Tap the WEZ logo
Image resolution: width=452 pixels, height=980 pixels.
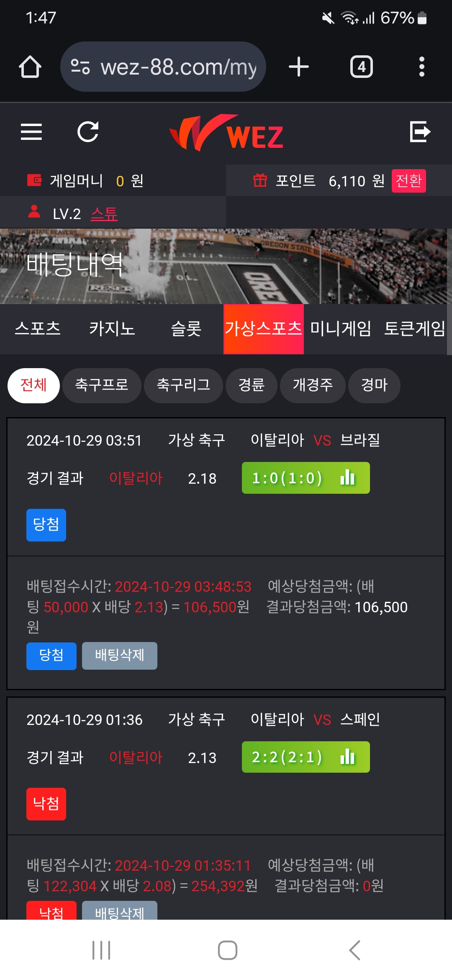[226, 133]
